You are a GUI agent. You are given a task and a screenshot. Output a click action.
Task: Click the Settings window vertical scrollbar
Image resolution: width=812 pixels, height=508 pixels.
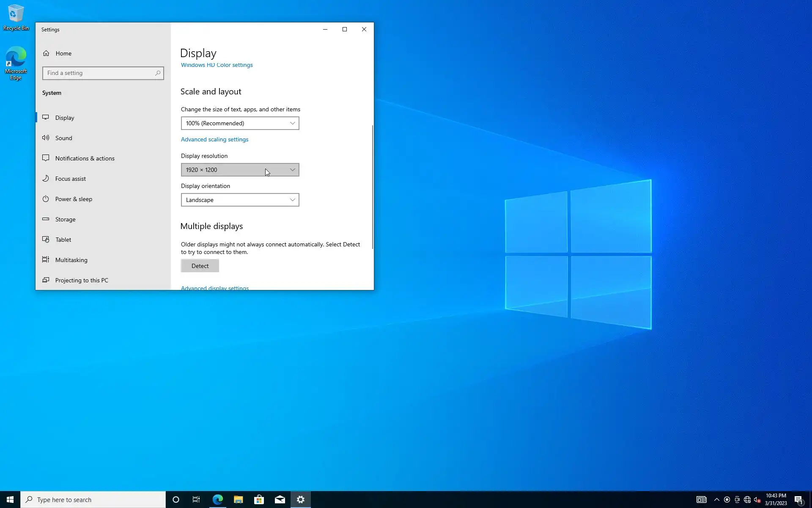click(x=372, y=186)
